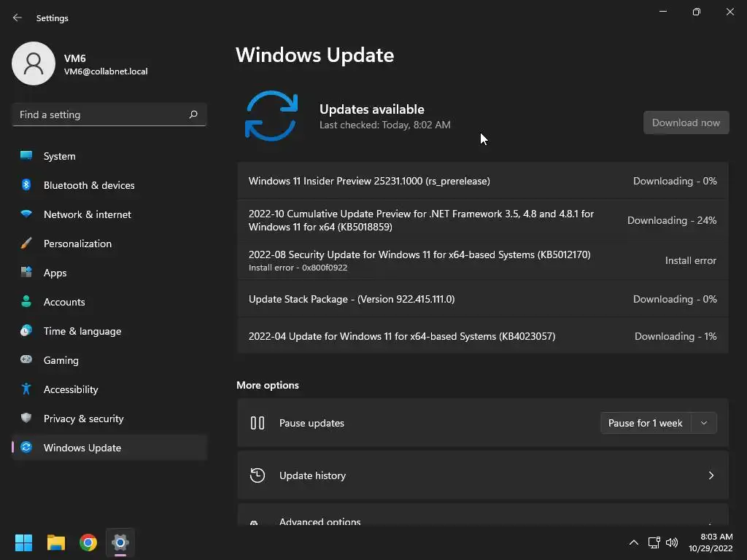Click the back arrow in Settings
This screenshot has width=747, height=560.
[x=18, y=17]
